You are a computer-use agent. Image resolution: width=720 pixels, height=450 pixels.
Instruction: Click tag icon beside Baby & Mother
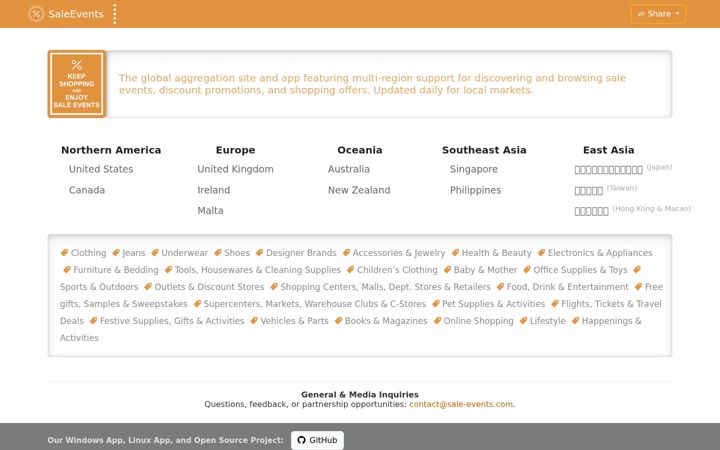point(447,270)
